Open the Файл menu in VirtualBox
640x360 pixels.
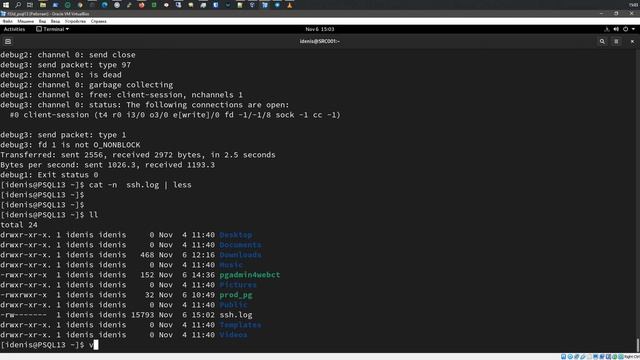tap(7, 21)
